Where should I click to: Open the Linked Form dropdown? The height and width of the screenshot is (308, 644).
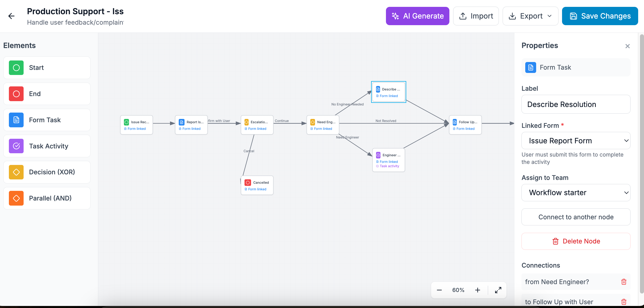point(576,141)
